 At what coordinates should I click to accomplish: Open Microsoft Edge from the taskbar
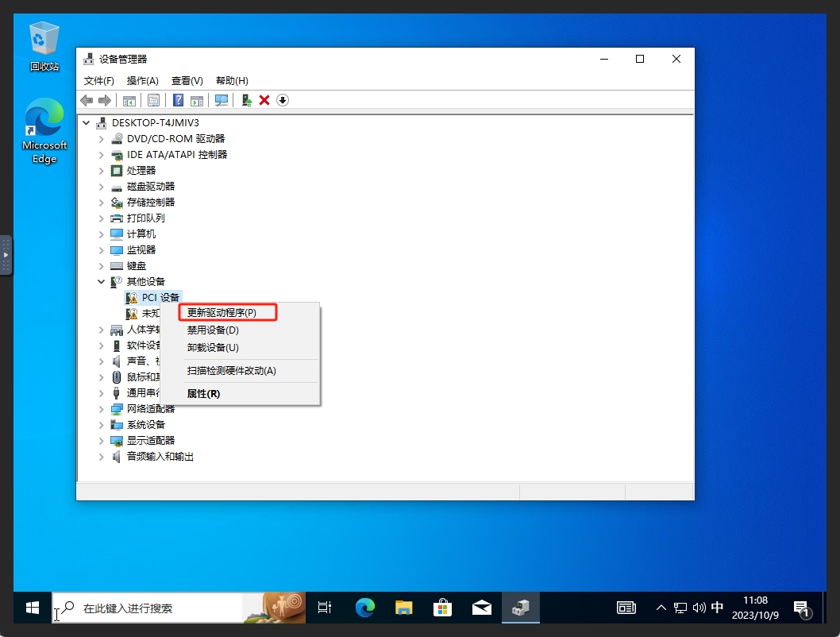tap(364, 608)
